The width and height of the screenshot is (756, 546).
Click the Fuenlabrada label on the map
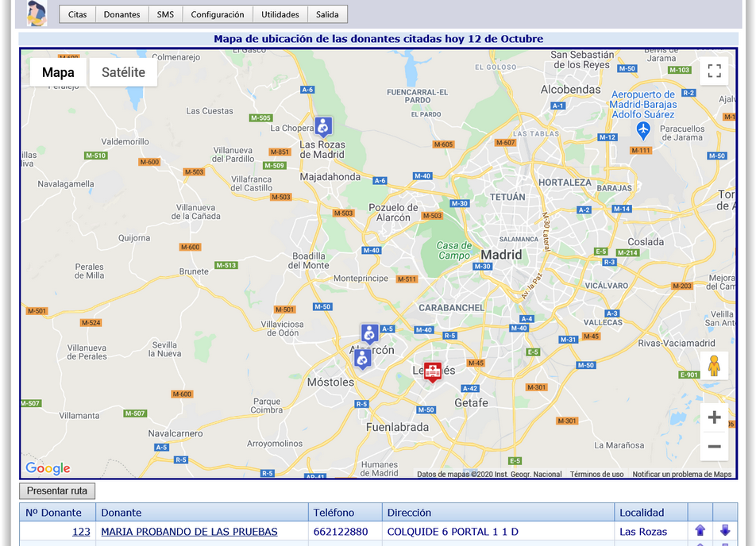[x=397, y=427]
